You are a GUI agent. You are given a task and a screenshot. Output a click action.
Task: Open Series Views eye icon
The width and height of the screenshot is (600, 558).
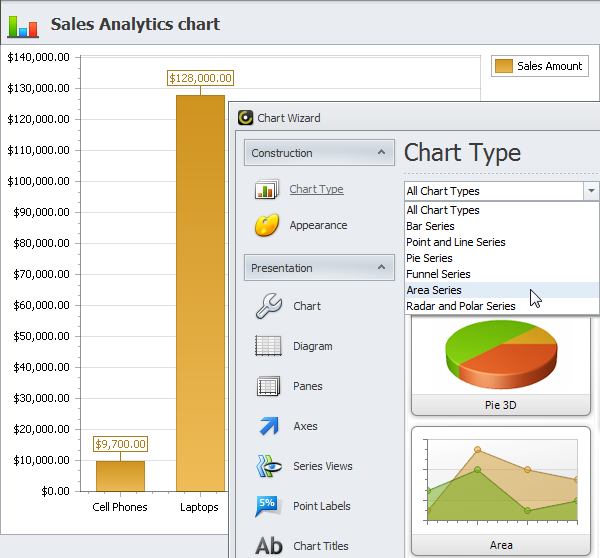click(x=268, y=466)
